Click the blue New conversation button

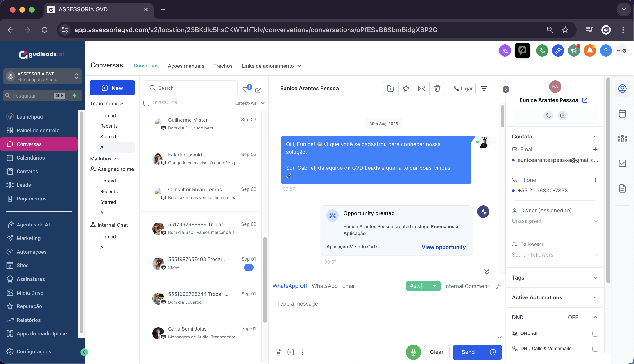[112, 88]
